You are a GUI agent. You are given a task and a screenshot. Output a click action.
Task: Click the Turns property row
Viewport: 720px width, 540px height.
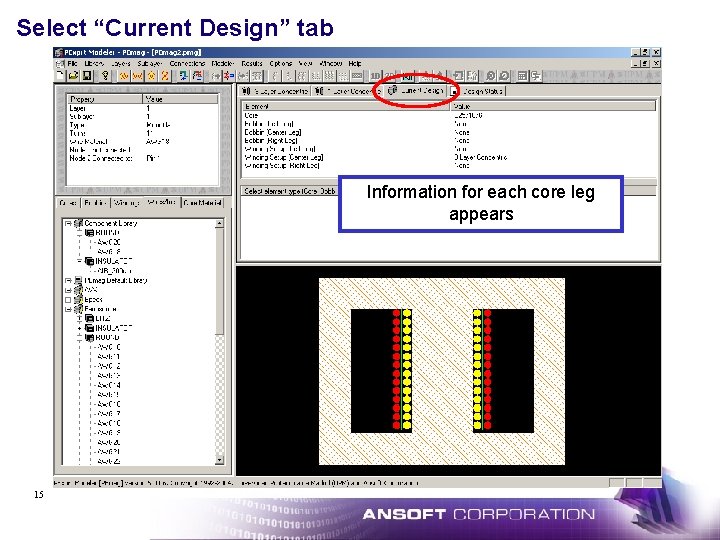click(x=142, y=133)
